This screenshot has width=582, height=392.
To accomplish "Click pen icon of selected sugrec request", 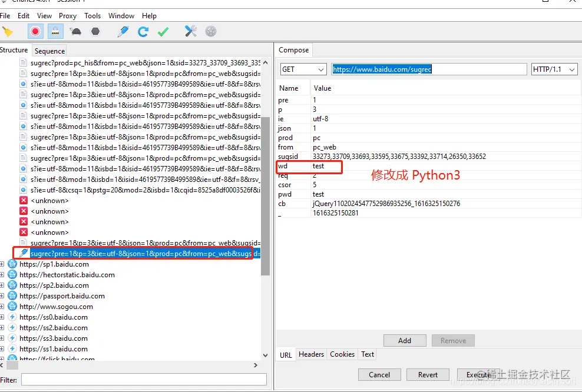I will [24, 253].
